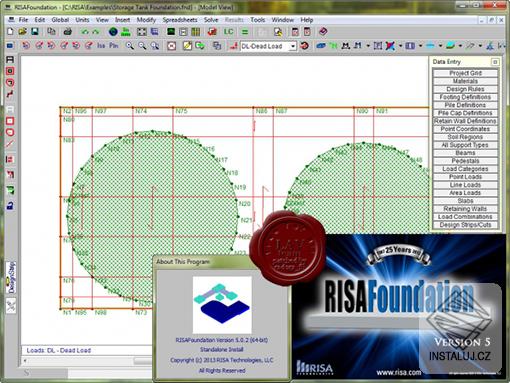Click horizontal scrollbar left arrow
This screenshot has height=383, width=510.
click(25, 361)
